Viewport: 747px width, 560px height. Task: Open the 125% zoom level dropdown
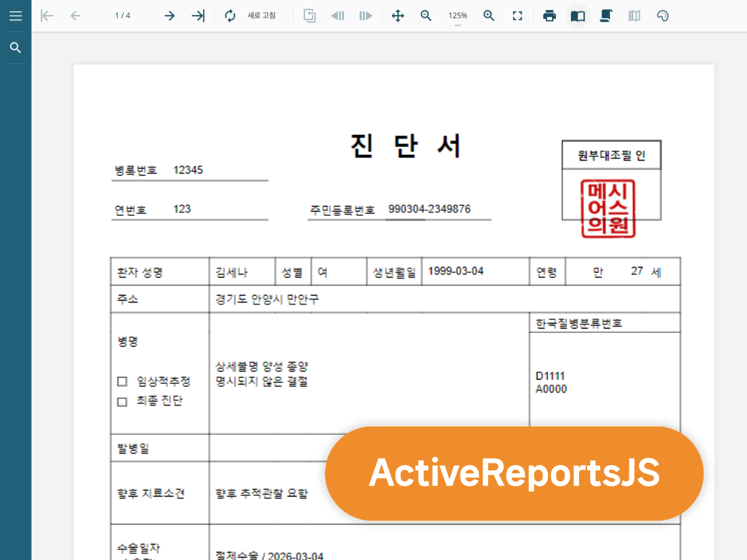(458, 16)
